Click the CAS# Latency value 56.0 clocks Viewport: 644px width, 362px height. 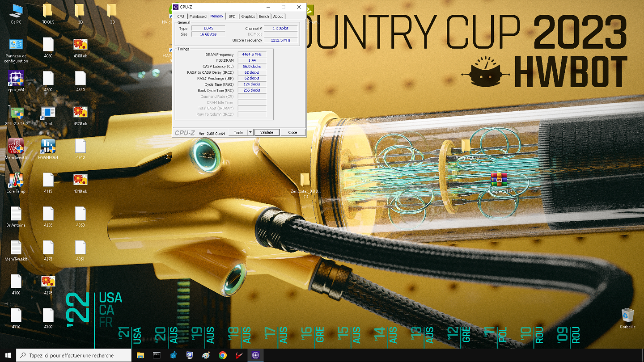(x=252, y=66)
